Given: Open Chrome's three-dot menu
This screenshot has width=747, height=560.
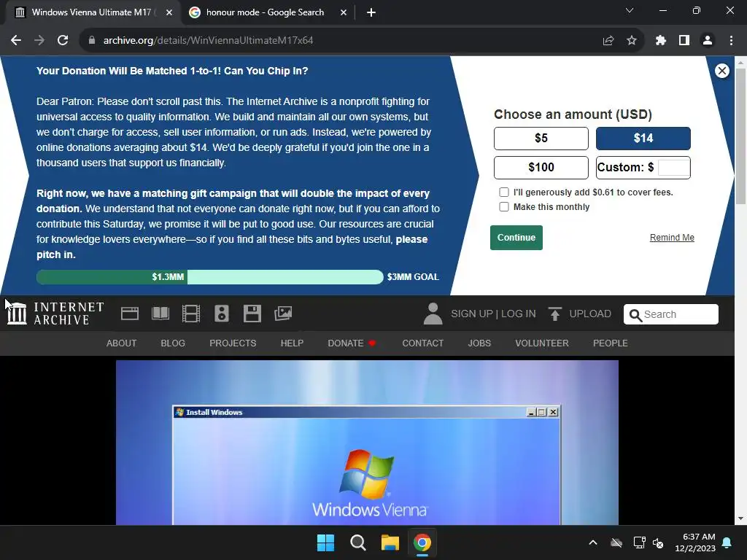Looking at the screenshot, I should [731, 41].
